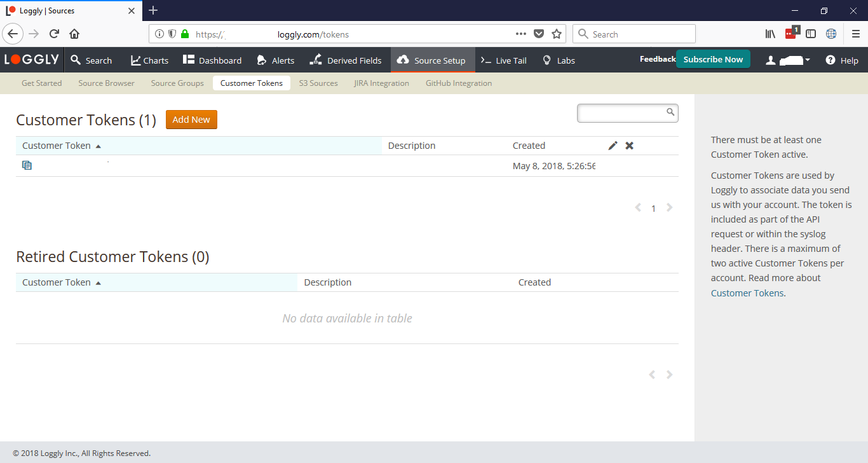Viewport: 868px width, 463px height.
Task: Switch to the JIRA Integration tab
Action: coord(382,83)
